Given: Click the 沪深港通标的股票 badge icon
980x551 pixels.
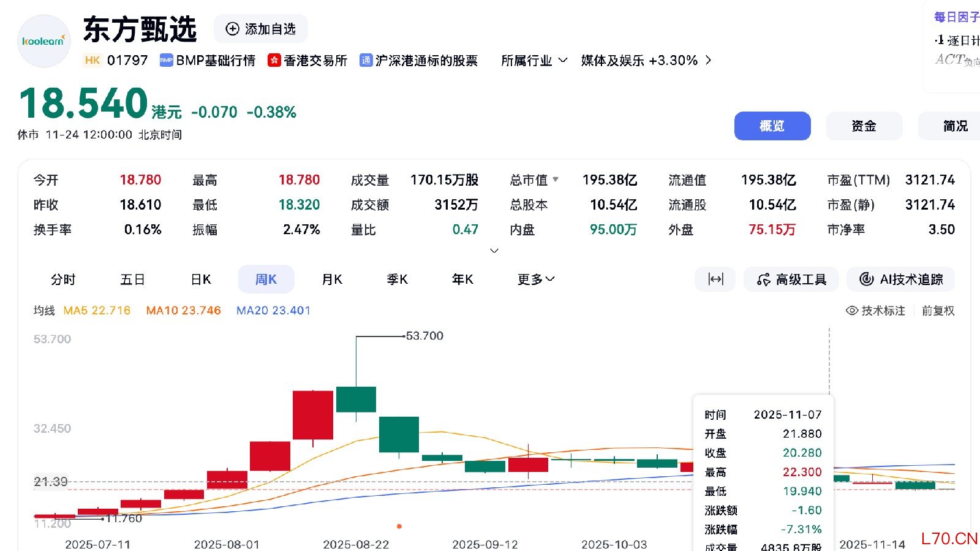Looking at the screenshot, I should (x=366, y=60).
